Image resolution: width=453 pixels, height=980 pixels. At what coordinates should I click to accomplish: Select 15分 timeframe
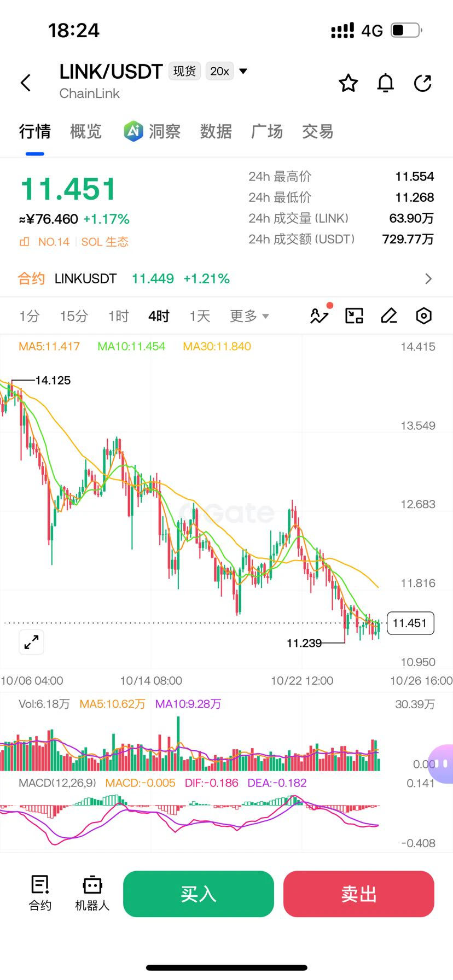[74, 316]
